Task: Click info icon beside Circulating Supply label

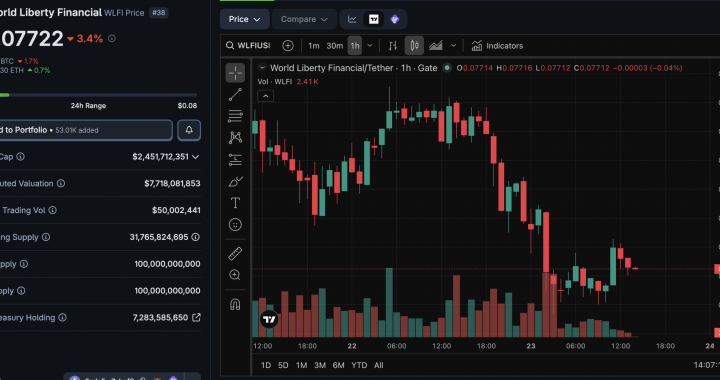Action: pyautogui.click(x=46, y=237)
